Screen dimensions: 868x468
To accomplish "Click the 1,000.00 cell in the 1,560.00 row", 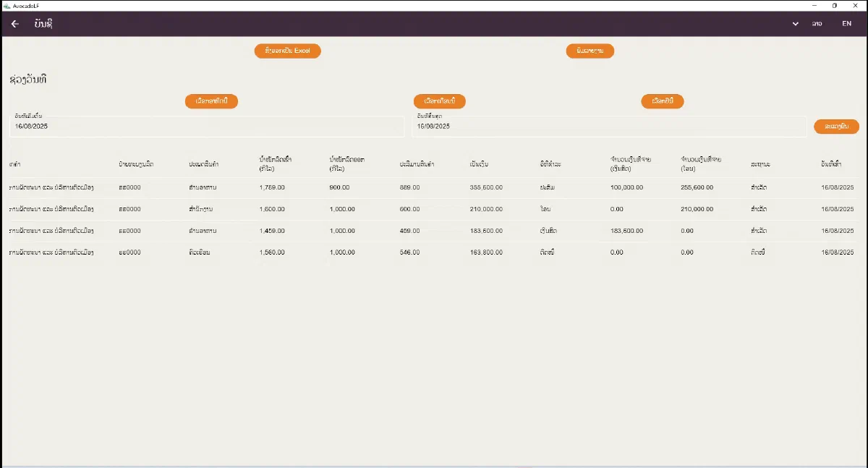I will pyautogui.click(x=342, y=252).
